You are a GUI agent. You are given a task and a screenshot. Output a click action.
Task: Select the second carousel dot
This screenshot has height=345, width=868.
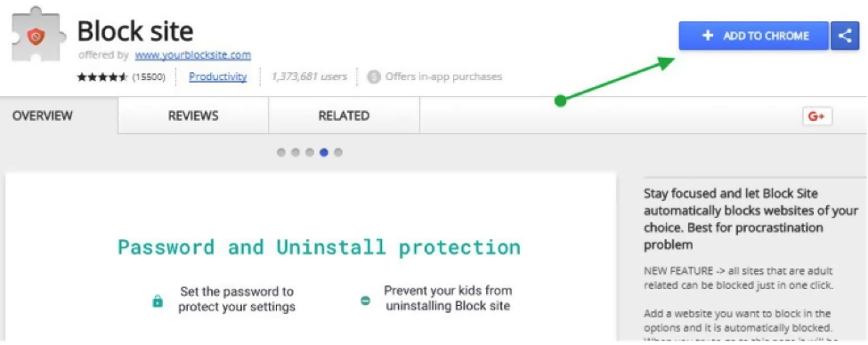296,153
